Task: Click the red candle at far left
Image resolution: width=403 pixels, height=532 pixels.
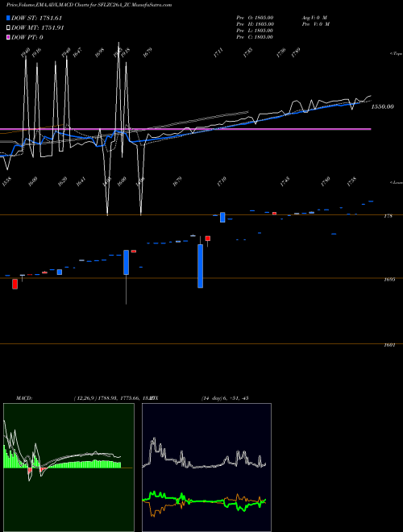Action: click(15, 284)
